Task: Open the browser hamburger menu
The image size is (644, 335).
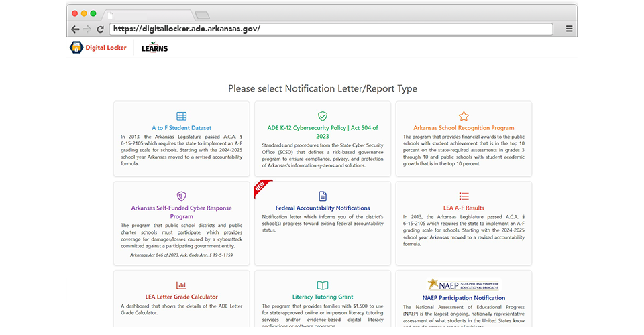Action: (569, 29)
